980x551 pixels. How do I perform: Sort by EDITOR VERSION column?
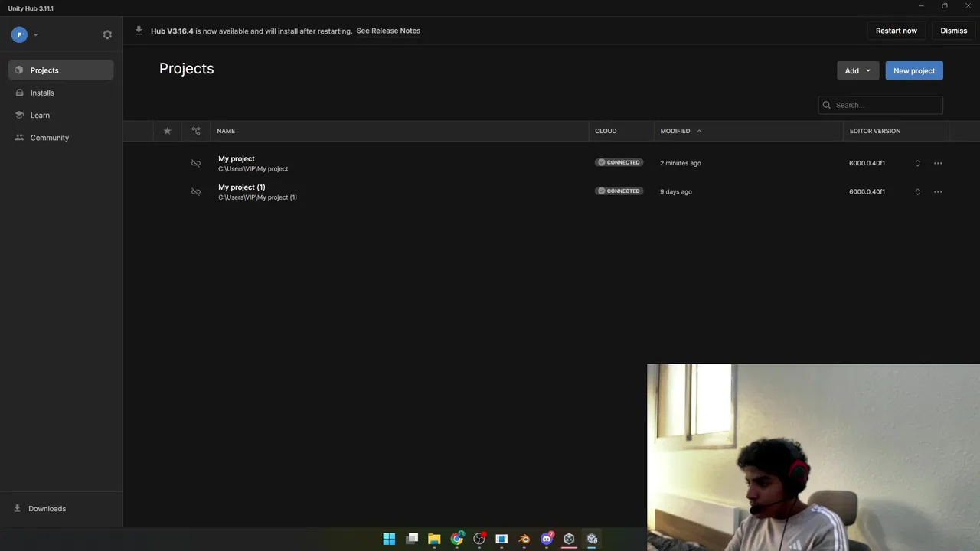pos(875,131)
